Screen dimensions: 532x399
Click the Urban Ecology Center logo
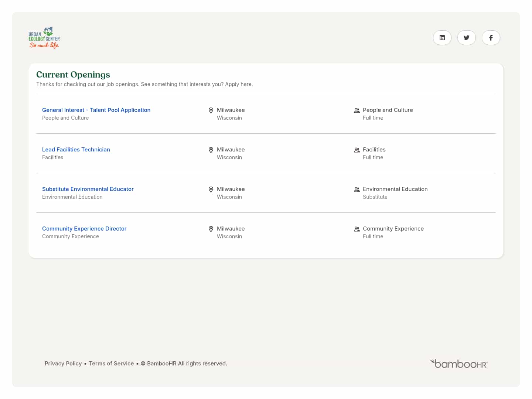pyautogui.click(x=44, y=38)
